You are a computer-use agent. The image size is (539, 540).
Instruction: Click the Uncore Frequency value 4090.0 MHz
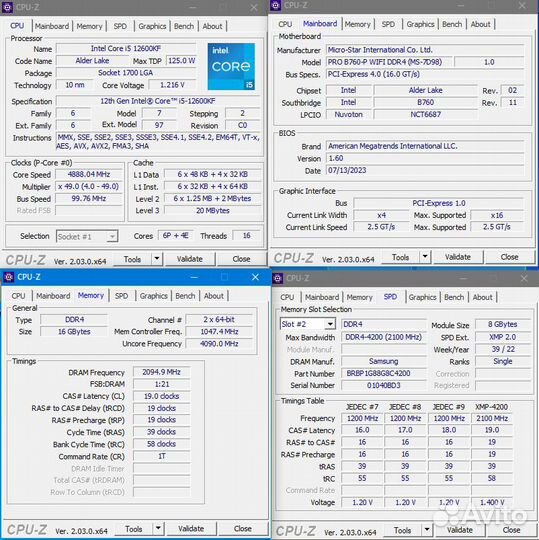coord(219,344)
